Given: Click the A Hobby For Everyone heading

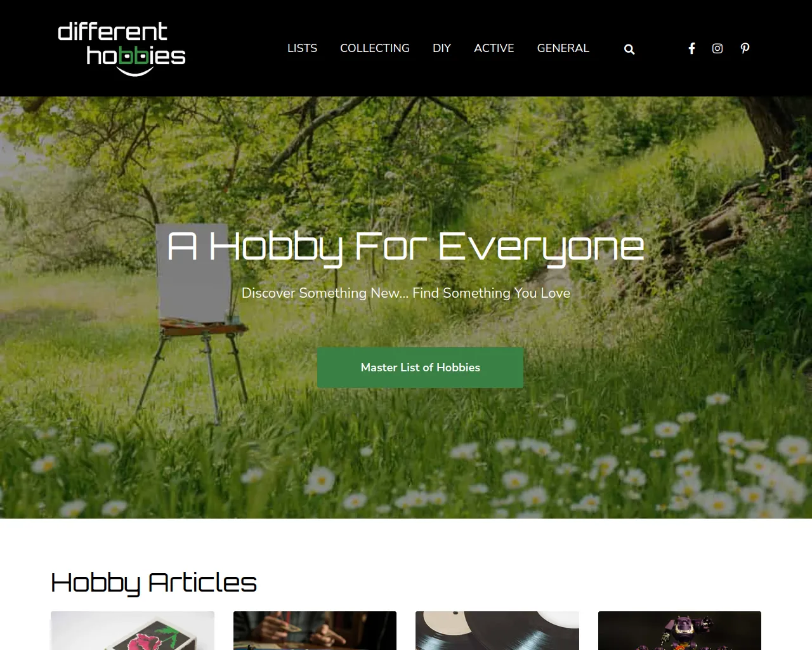Looking at the screenshot, I should 406,248.
